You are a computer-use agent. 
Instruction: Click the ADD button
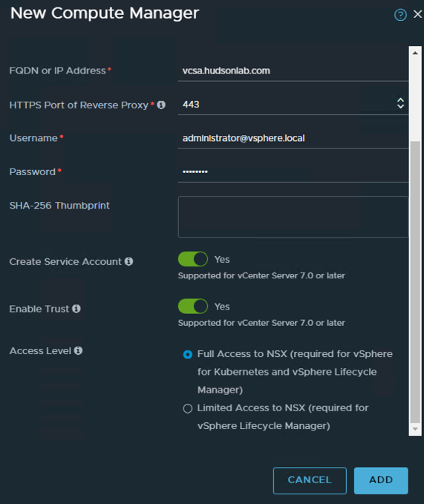click(x=381, y=480)
